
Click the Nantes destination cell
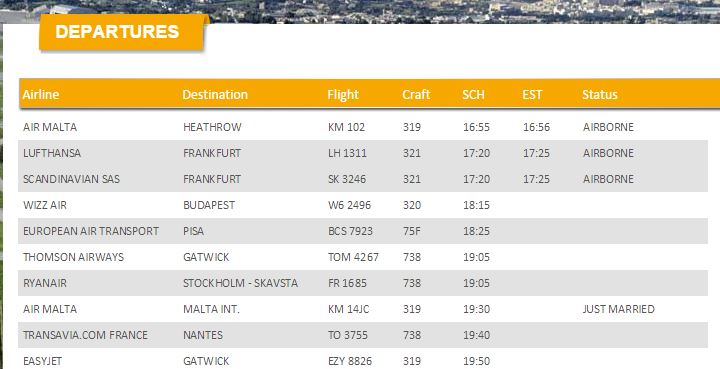tap(203, 335)
